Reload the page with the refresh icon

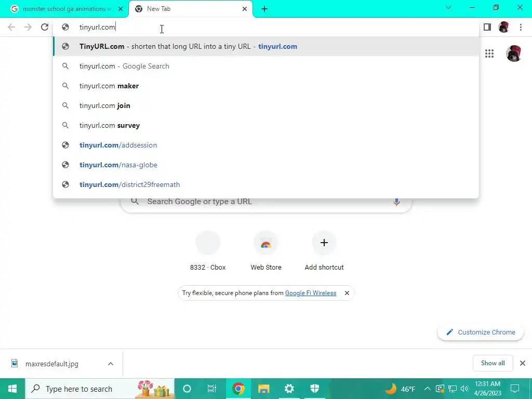click(x=45, y=27)
